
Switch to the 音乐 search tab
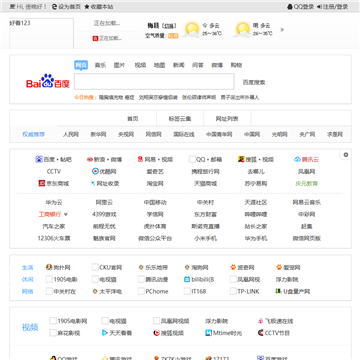100,65
